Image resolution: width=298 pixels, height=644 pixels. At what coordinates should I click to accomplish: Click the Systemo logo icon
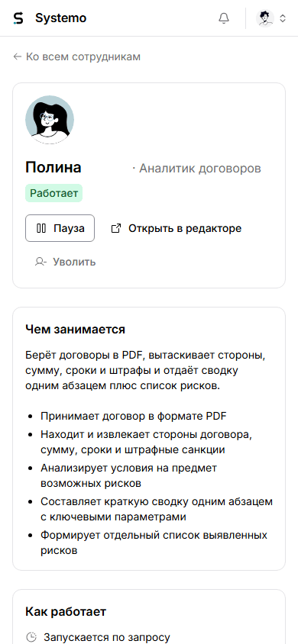18,18
